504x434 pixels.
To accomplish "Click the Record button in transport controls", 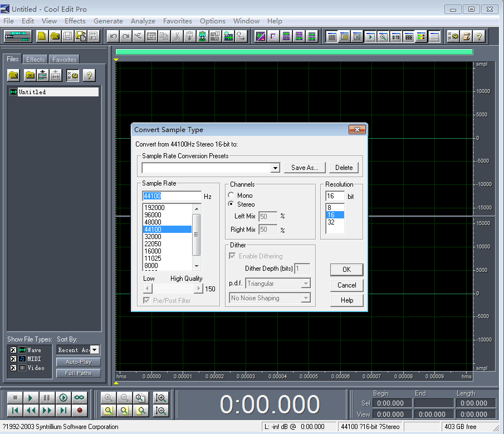I will tap(80, 411).
